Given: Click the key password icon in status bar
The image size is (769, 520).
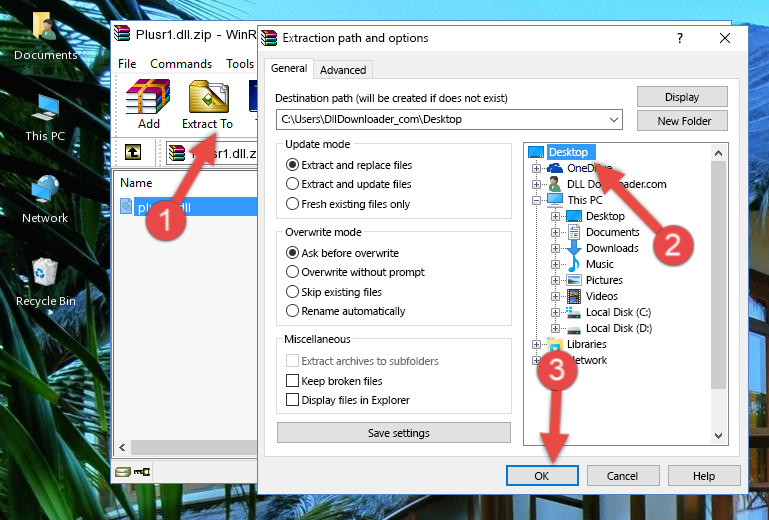Looking at the screenshot, I should point(142,472).
